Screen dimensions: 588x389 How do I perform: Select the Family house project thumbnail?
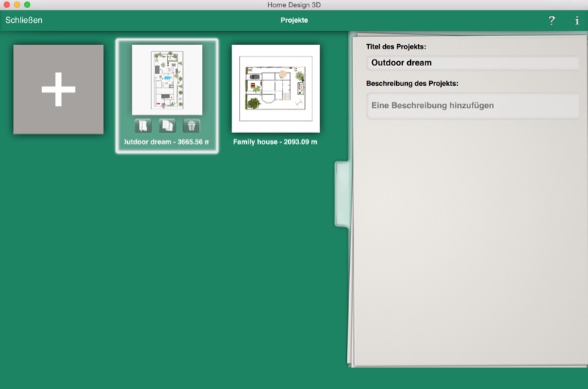[x=276, y=88]
